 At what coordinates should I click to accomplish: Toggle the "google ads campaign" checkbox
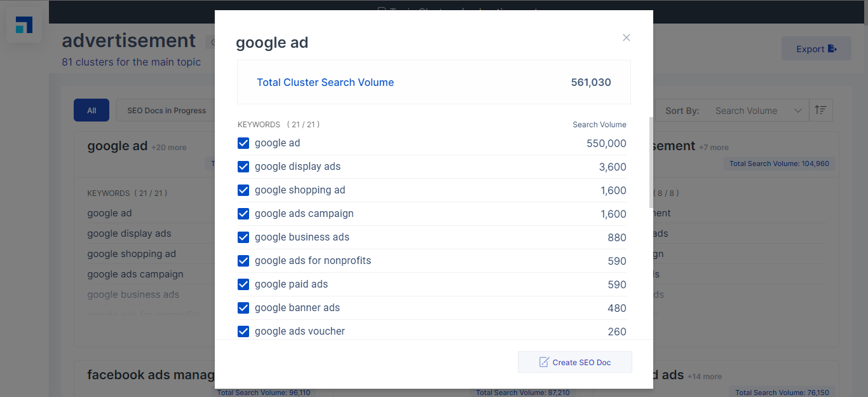point(243,214)
